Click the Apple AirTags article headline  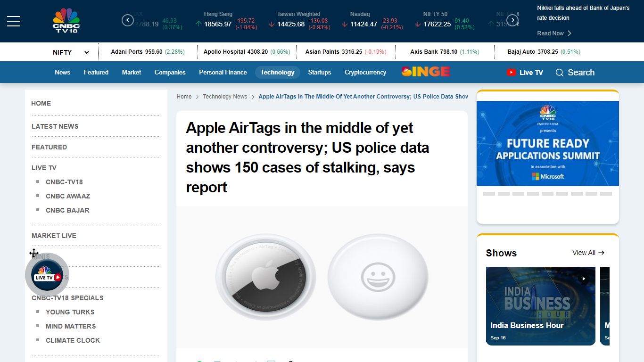point(307,157)
